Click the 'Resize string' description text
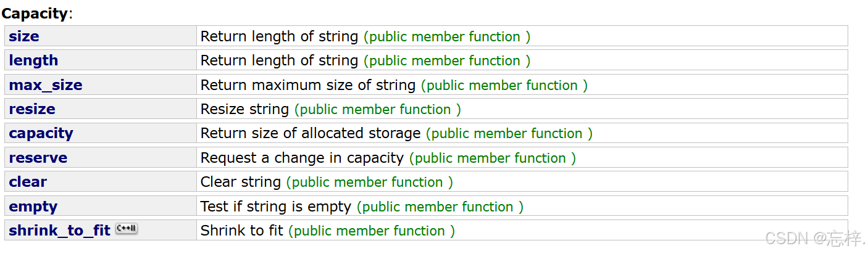This screenshot has height=254, width=868. (244, 109)
